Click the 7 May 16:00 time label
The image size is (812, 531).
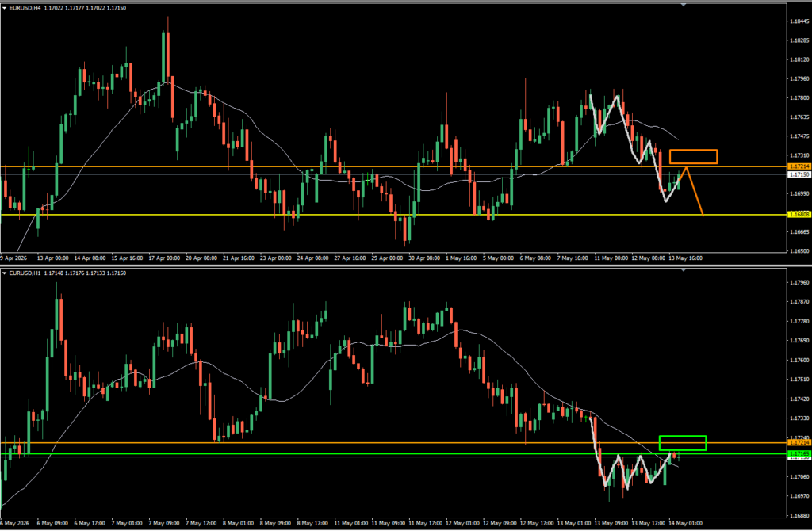pyautogui.click(x=573, y=258)
